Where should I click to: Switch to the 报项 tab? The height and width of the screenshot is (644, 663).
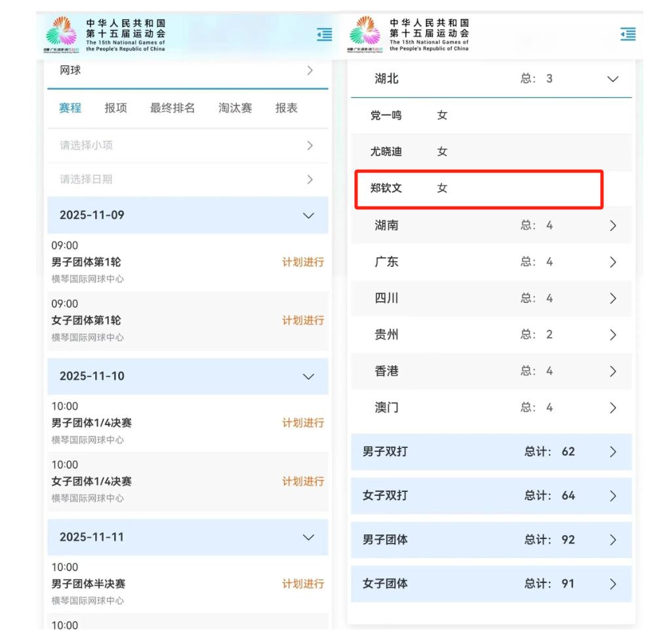(116, 108)
